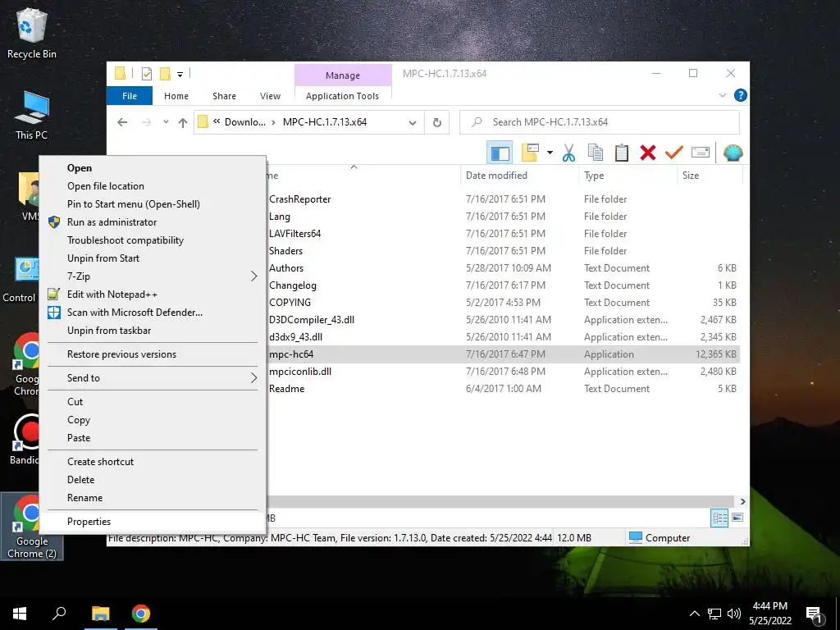Click the Quick Access properties checkmark icon
This screenshot has width=840, height=630.
[146, 73]
